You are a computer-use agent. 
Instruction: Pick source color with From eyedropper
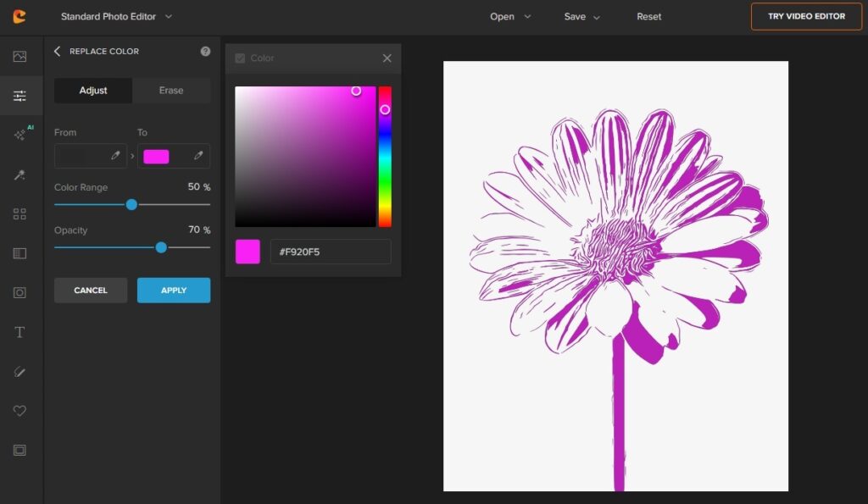pos(117,155)
